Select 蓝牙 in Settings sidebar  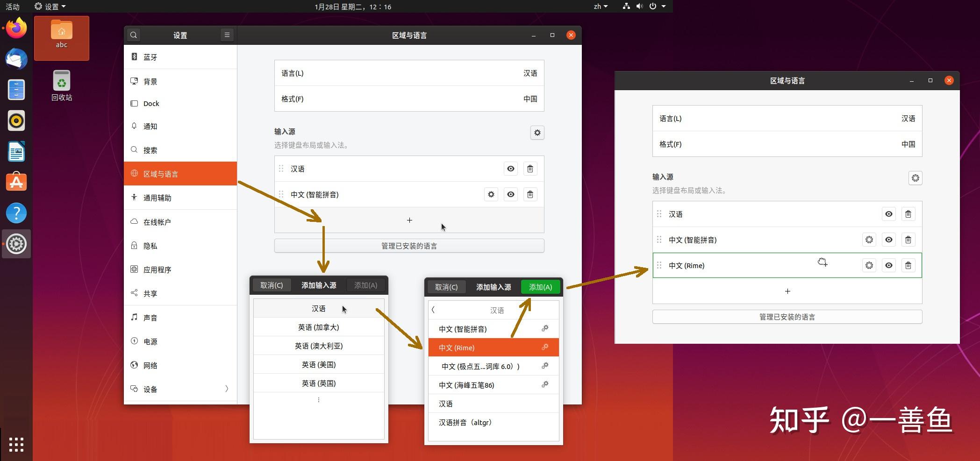(180, 57)
